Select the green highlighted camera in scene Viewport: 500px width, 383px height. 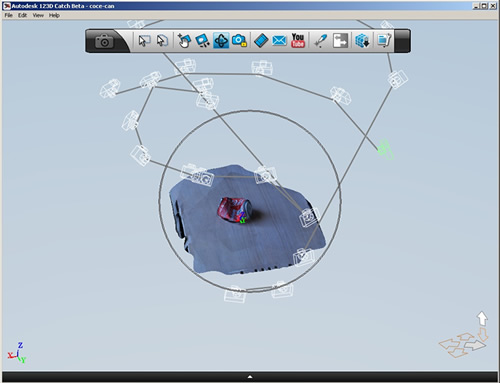click(385, 149)
